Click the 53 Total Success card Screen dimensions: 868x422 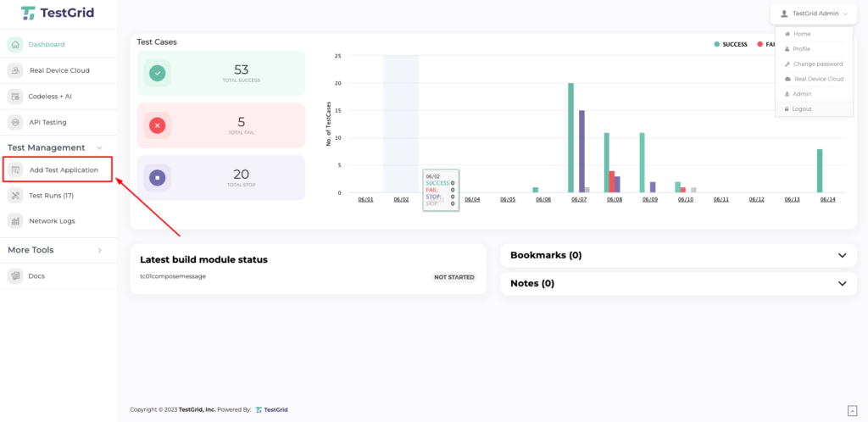click(221, 73)
